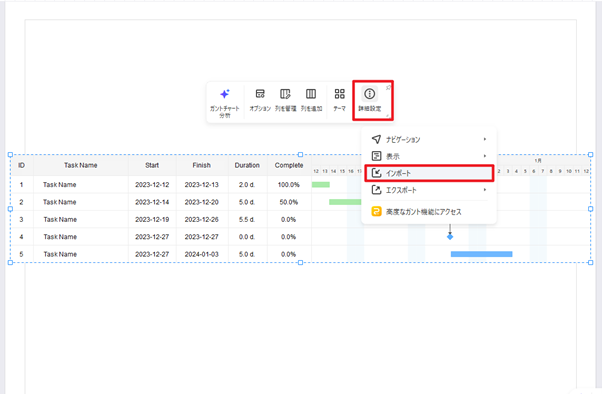
Task: Click finish date 2023-12-20
Action: 202,202
